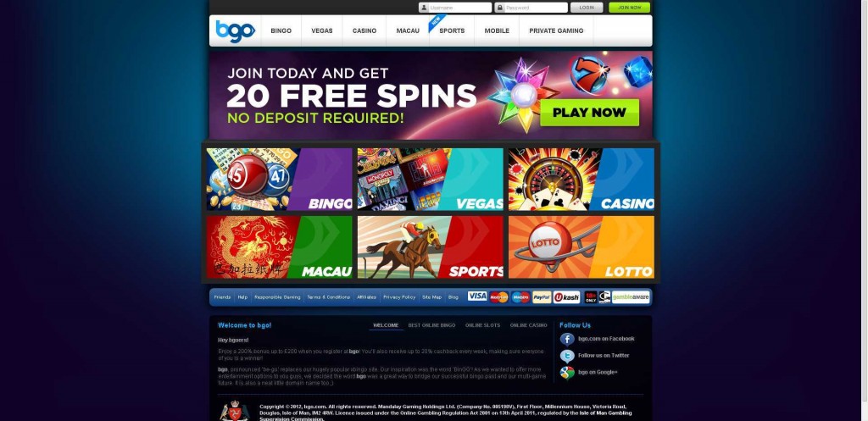Open the Lotto game tile
868x421 pixels.
[581, 247]
